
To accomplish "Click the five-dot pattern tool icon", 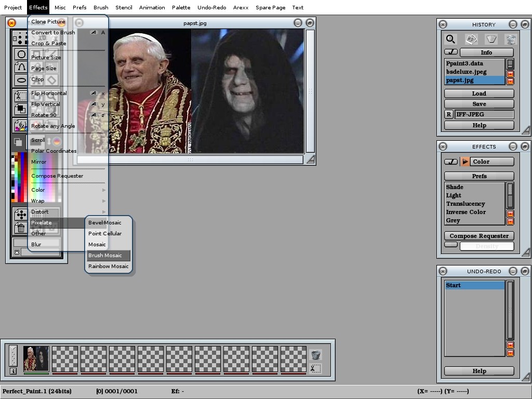I will pyautogui.click(x=21, y=215).
